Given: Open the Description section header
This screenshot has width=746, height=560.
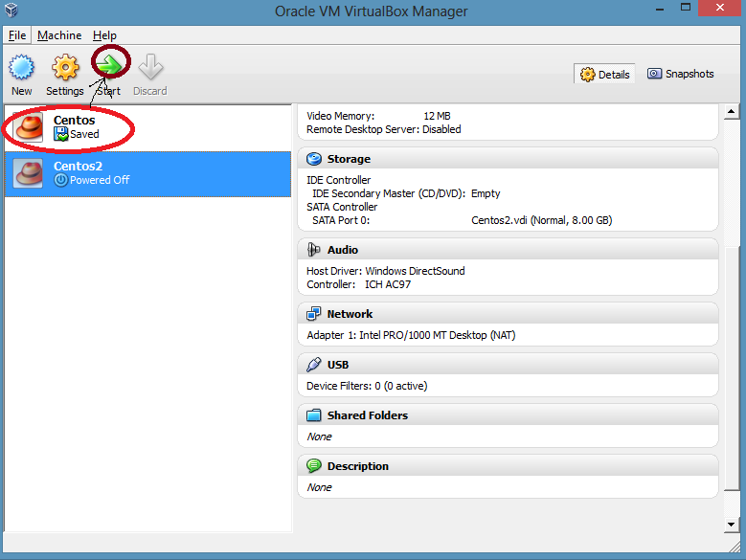Looking at the screenshot, I should 508,466.
